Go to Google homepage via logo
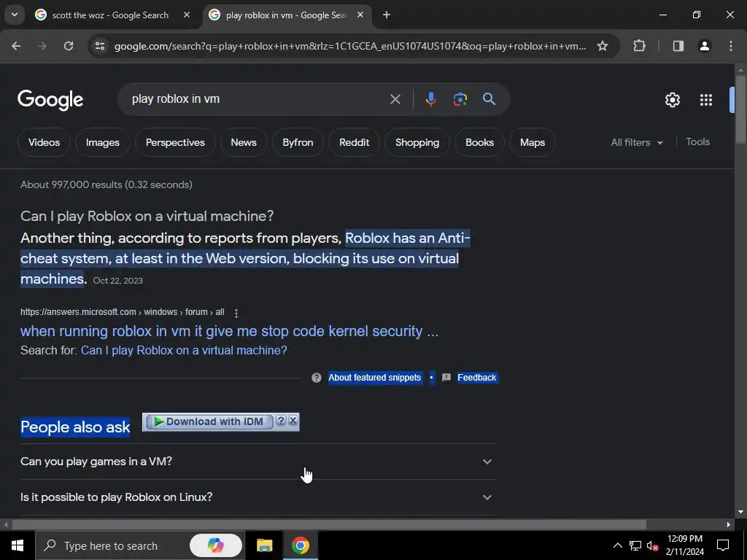This screenshot has width=747, height=560. click(50, 99)
